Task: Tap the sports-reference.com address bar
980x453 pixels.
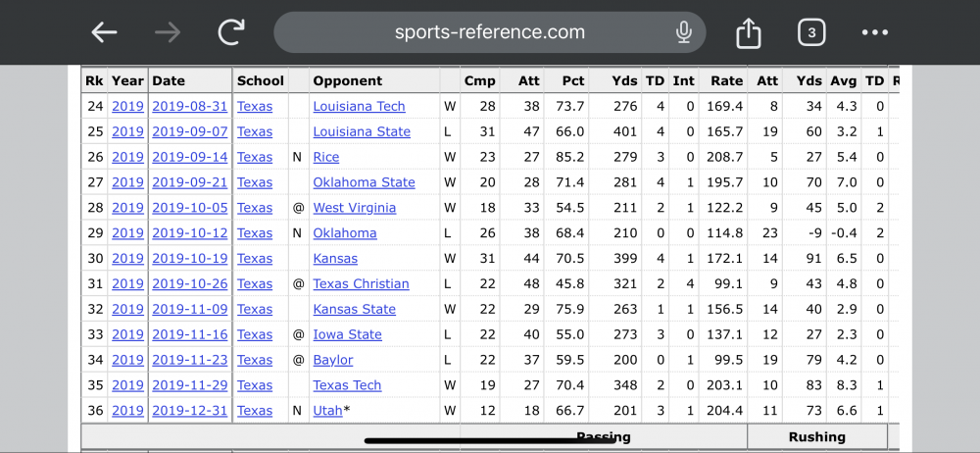Action: pyautogui.click(x=489, y=32)
